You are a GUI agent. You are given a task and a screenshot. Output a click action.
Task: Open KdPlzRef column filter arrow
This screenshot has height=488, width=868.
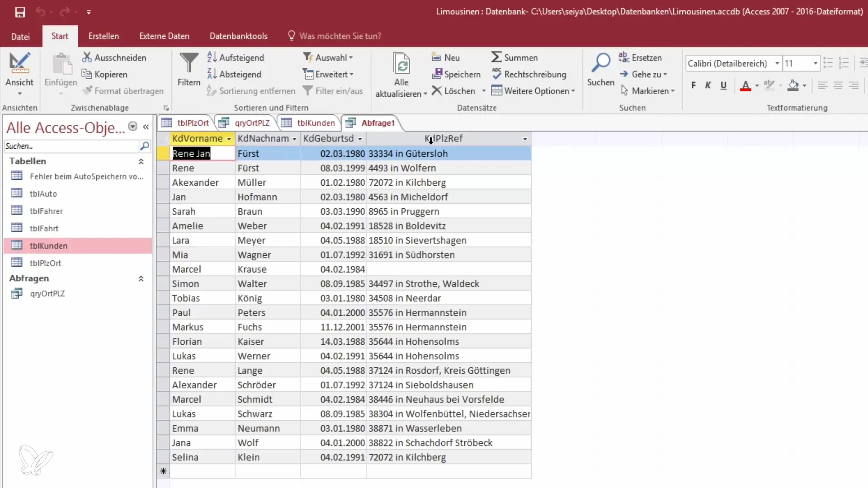tap(525, 139)
